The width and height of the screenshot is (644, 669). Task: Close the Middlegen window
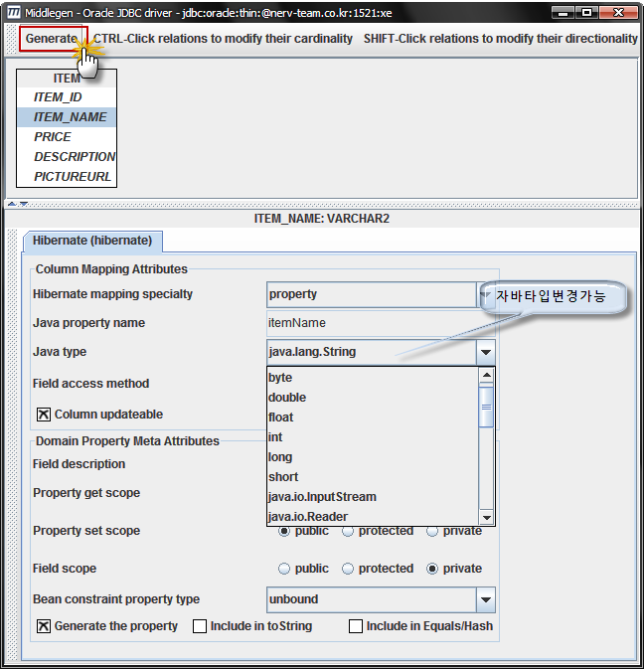pyautogui.click(x=617, y=13)
